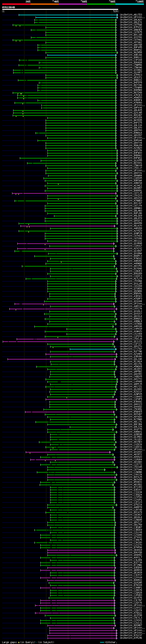
Task: Click the cyan ~100% identity color segment
Action: pos(130,4)
